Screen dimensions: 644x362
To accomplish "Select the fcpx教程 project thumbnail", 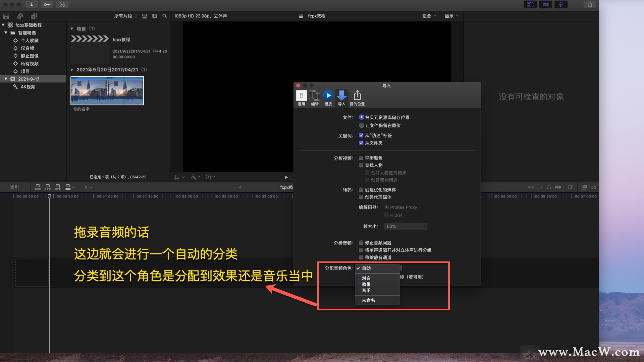I will click(90, 49).
